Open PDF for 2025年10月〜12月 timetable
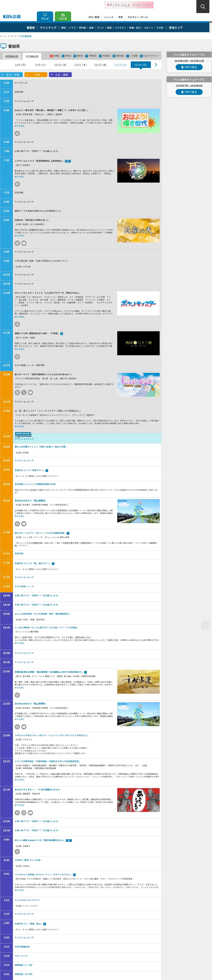 pyautogui.click(x=189, y=67)
